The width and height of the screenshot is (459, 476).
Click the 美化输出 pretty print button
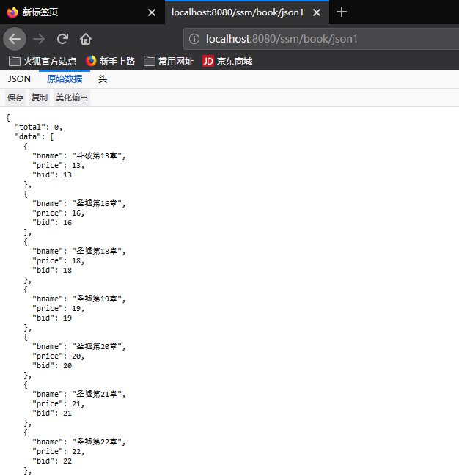tap(72, 98)
